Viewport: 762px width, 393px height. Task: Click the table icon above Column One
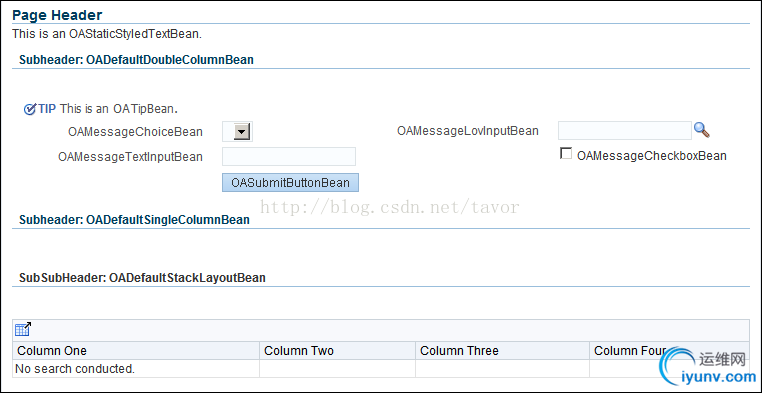pyautogui.click(x=23, y=329)
